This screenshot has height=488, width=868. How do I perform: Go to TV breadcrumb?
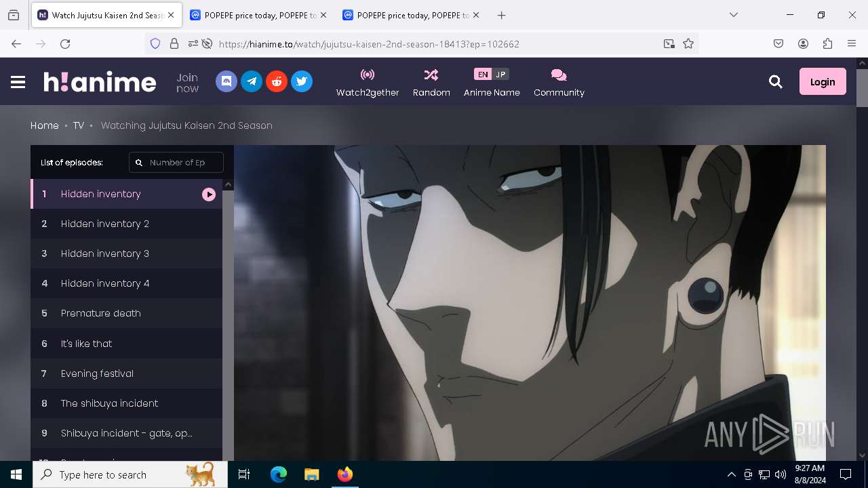79,125
